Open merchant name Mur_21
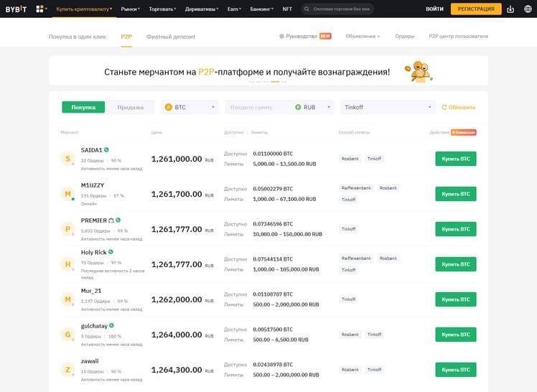 91,291
